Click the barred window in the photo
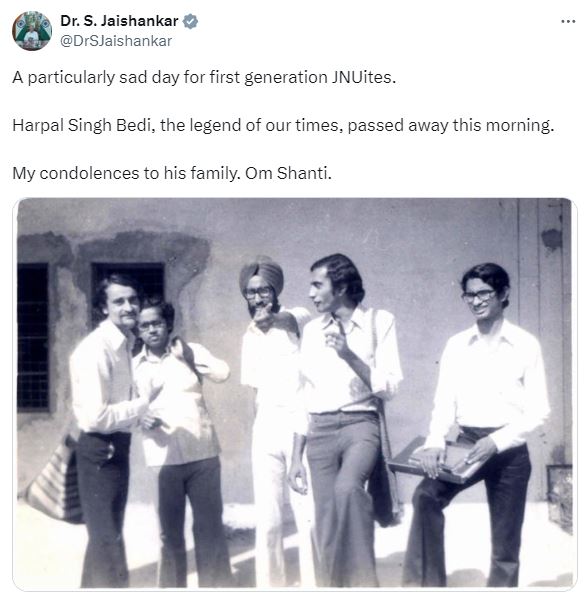Image resolution: width=588 pixels, height=601 pixels. [x=33, y=337]
